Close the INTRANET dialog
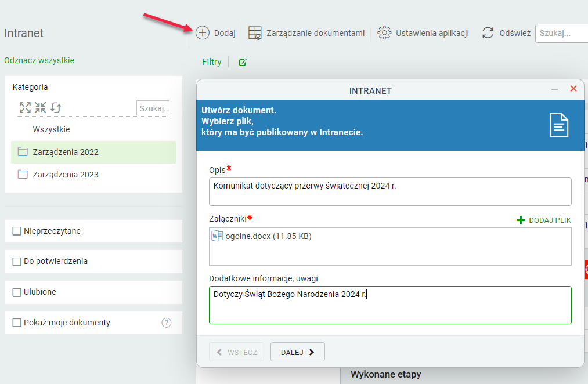Image resolution: width=588 pixels, height=384 pixels. pyautogui.click(x=573, y=89)
